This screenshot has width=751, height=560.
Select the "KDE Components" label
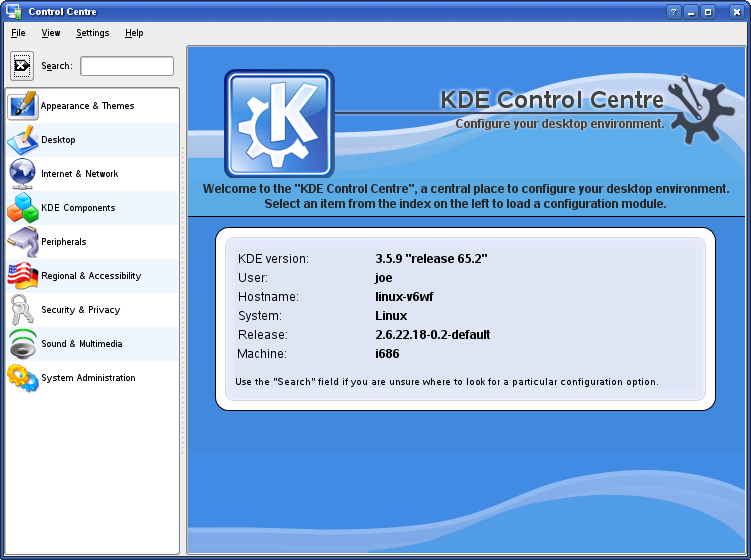[78, 208]
